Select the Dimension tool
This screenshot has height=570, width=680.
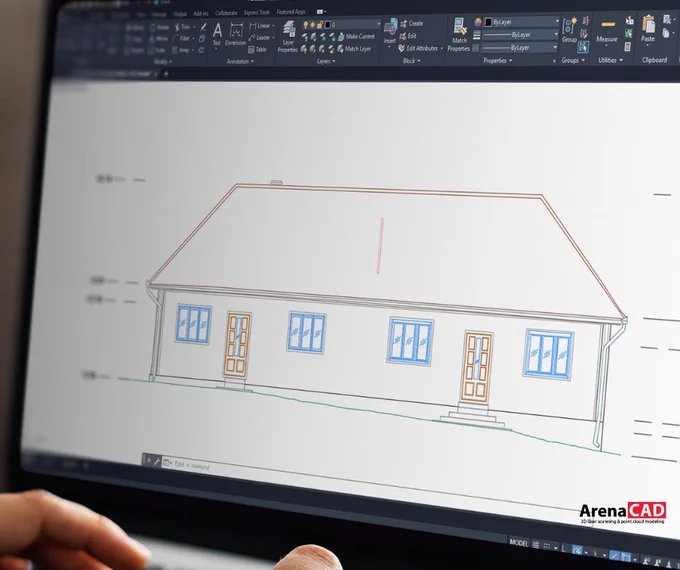(236, 34)
